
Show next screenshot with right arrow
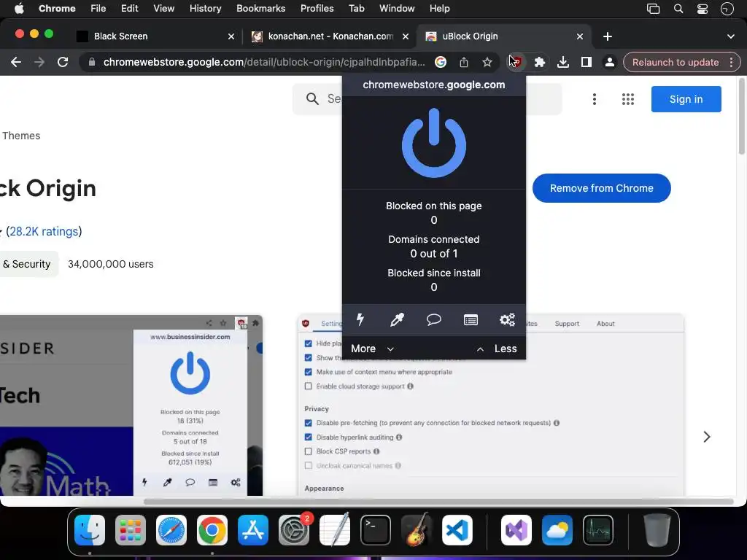click(x=706, y=437)
